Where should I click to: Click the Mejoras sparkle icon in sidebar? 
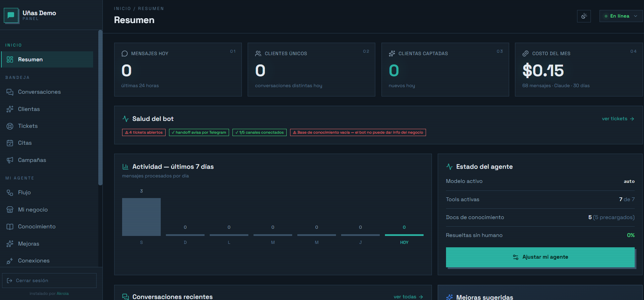pyautogui.click(x=10, y=244)
